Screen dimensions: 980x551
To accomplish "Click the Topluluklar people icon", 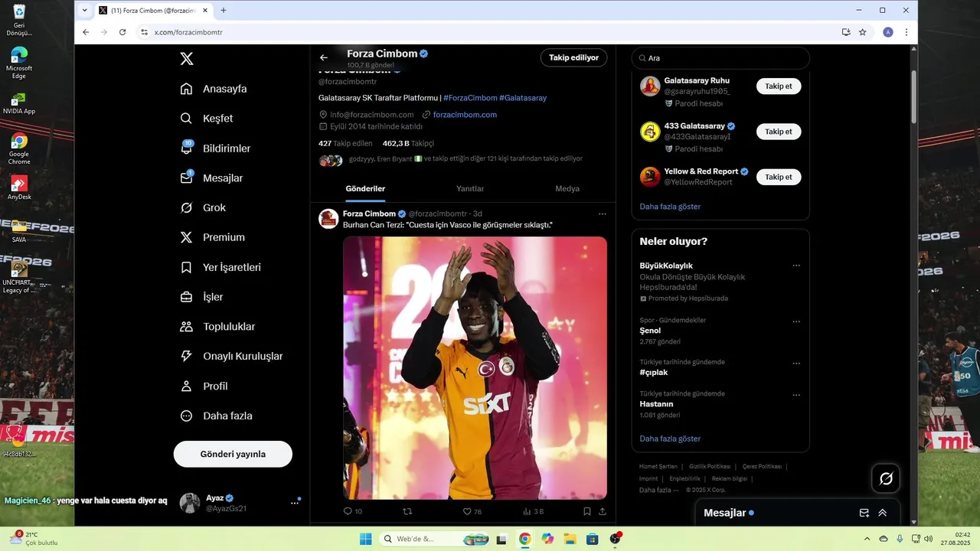I will coord(186,327).
